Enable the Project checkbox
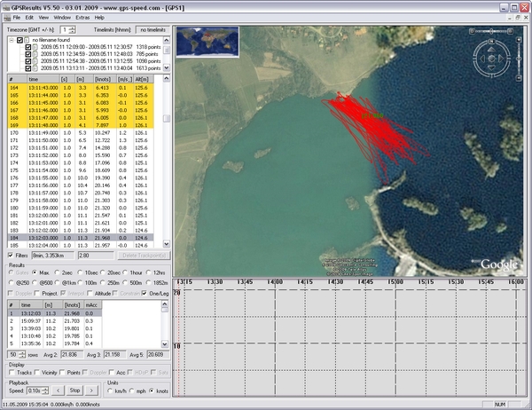The width and height of the screenshot is (532, 410). [37, 293]
